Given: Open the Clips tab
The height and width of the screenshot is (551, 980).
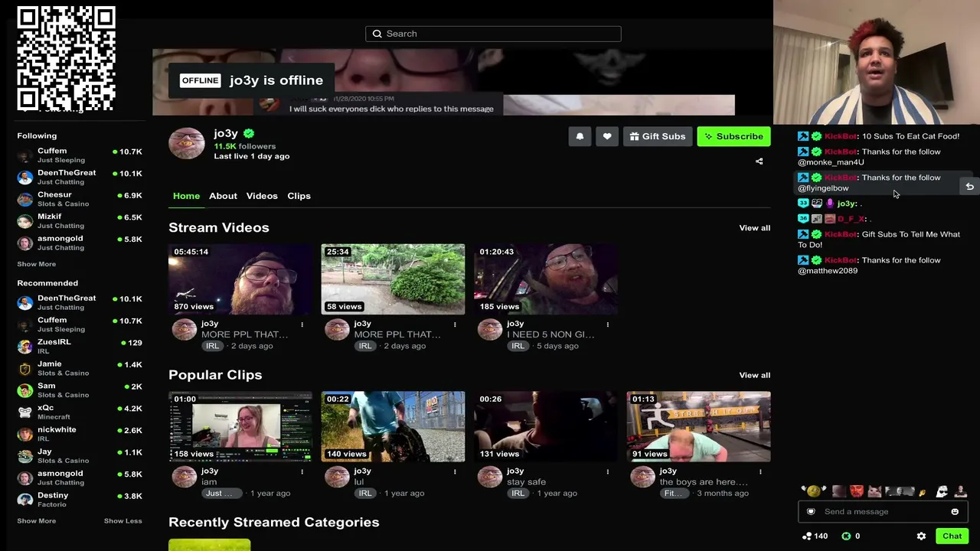Looking at the screenshot, I should [299, 196].
